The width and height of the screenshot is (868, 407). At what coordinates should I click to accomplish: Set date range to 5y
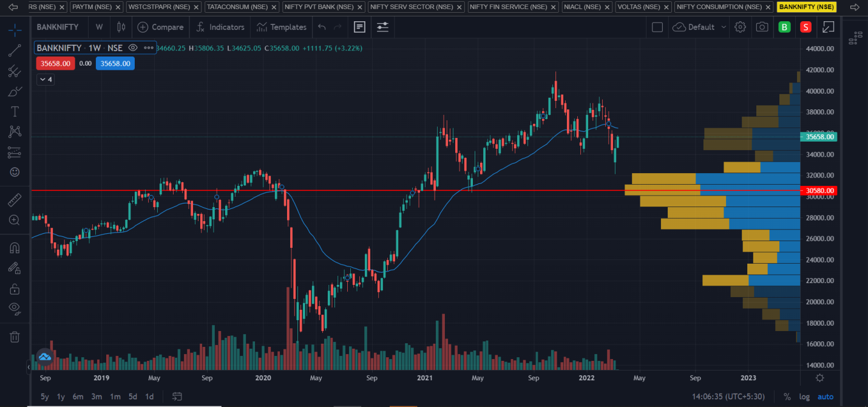44,397
